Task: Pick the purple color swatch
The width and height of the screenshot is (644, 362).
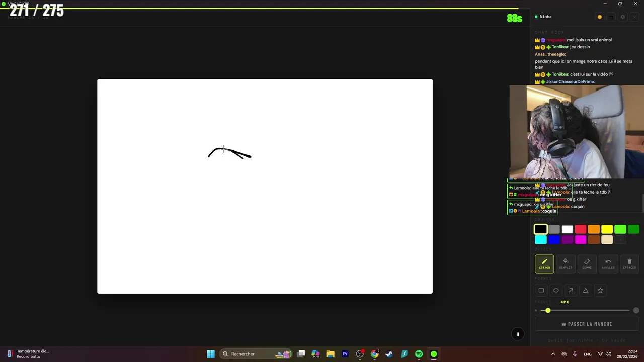Action: pos(568,240)
